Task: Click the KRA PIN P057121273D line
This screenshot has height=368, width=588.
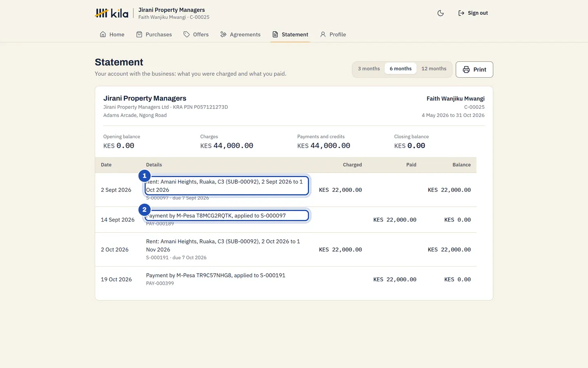Action: click(165, 107)
